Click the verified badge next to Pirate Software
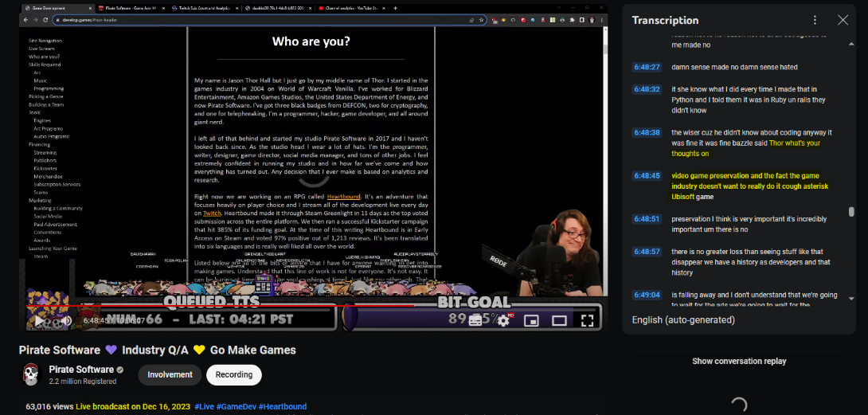This screenshot has width=868, height=415. tap(120, 370)
